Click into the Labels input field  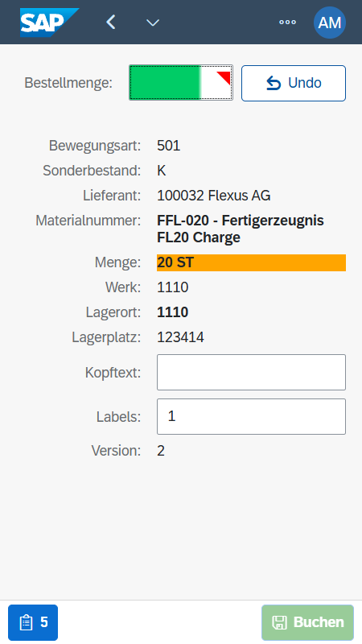[251, 416]
